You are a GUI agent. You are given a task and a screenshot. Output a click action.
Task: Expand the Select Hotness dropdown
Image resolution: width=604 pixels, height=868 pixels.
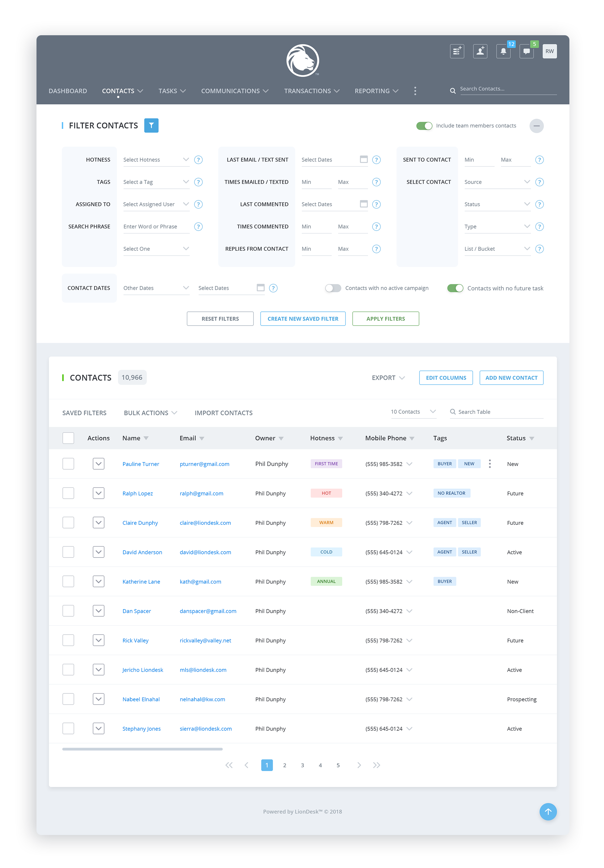coord(156,160)
